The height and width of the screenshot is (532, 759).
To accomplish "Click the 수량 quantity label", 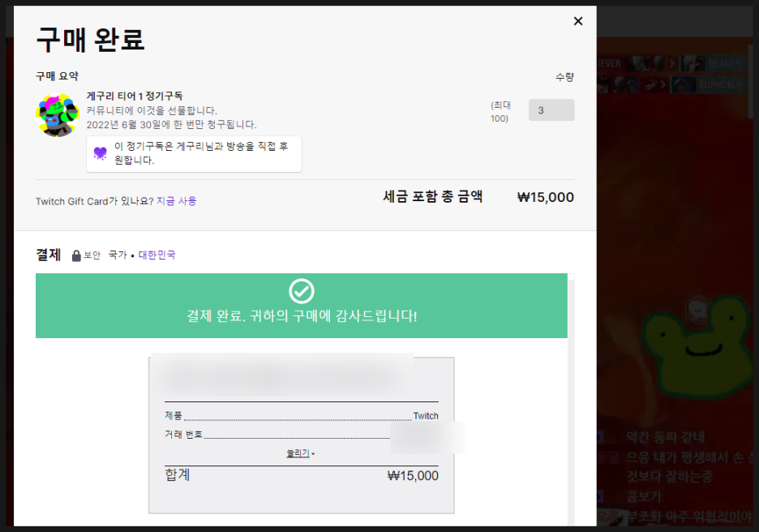I will (564, 77).
